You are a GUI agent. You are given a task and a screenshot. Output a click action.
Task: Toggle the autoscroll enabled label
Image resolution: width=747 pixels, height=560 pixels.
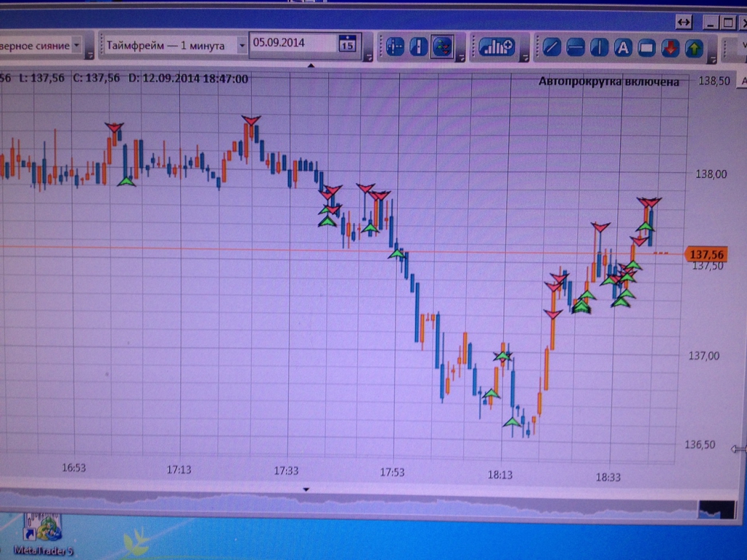[608, 82]
